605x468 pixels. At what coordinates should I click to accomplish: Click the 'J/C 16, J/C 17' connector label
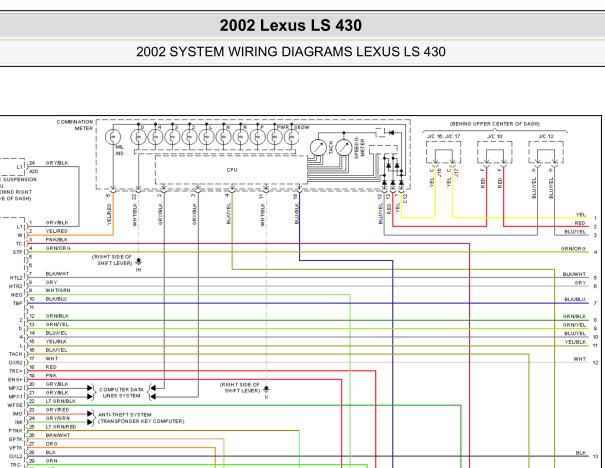[443, 136]
